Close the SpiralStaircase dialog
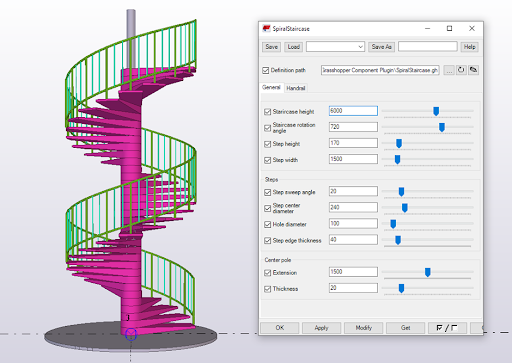The height and width of the screenshot is (363, 512). (472, 29)
